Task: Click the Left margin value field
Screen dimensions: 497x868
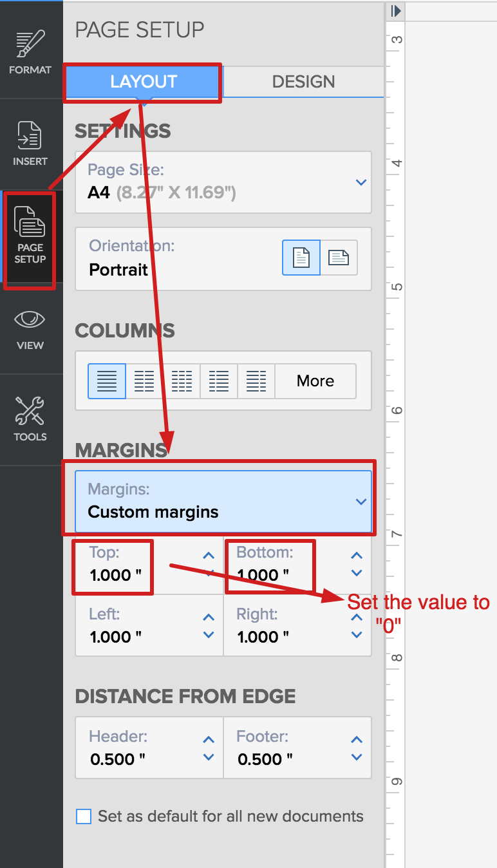Action: [x=116, y=637]
